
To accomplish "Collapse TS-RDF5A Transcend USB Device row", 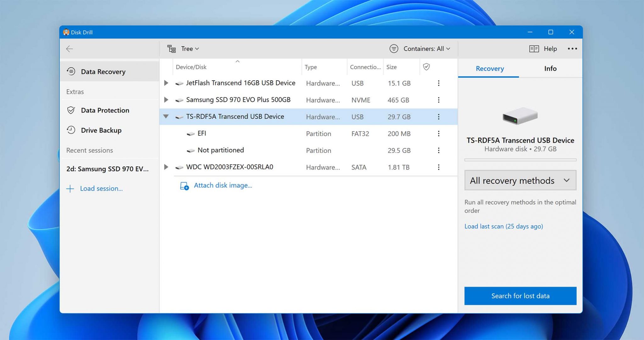I will click(166, 116).
